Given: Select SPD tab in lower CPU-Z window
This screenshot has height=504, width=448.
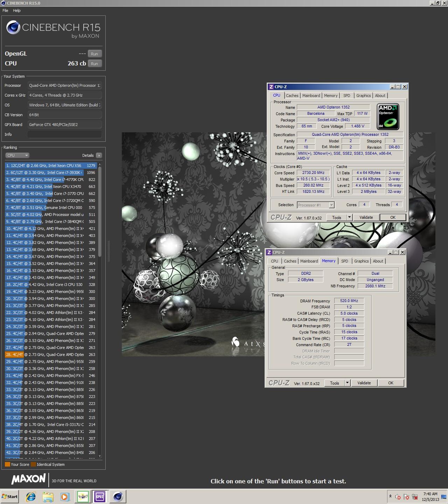Looking at the screenshot, I should pos(344,261).
